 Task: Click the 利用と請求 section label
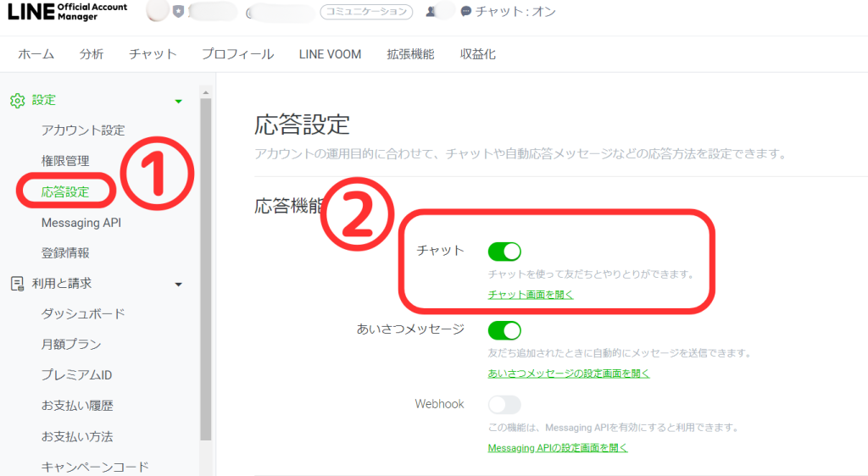[61, 284]
